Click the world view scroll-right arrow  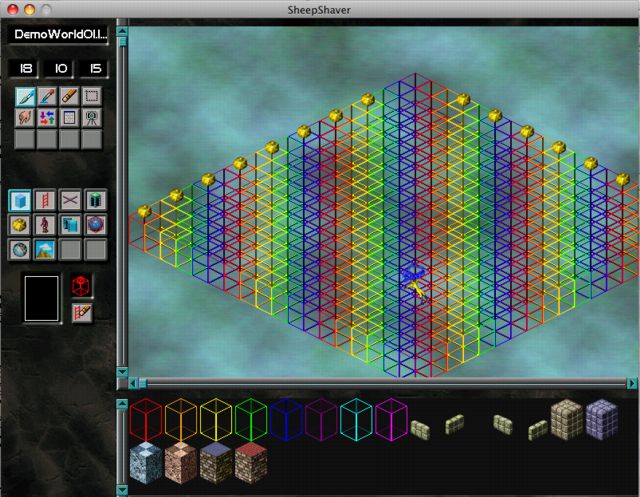click(x=631, y=383)
